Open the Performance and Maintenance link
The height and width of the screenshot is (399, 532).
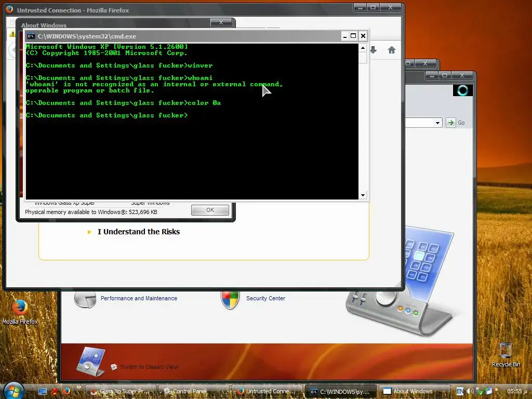coord(139,298)
